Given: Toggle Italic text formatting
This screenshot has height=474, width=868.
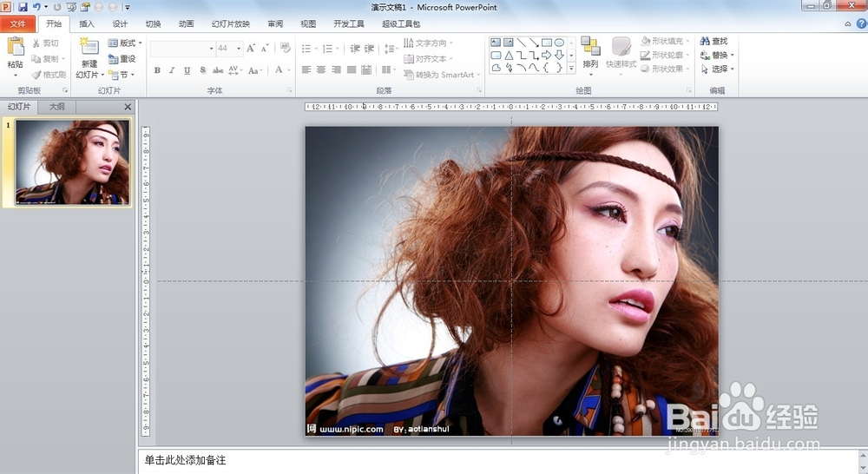Looking at the screenshot, I should click(172, 70).
